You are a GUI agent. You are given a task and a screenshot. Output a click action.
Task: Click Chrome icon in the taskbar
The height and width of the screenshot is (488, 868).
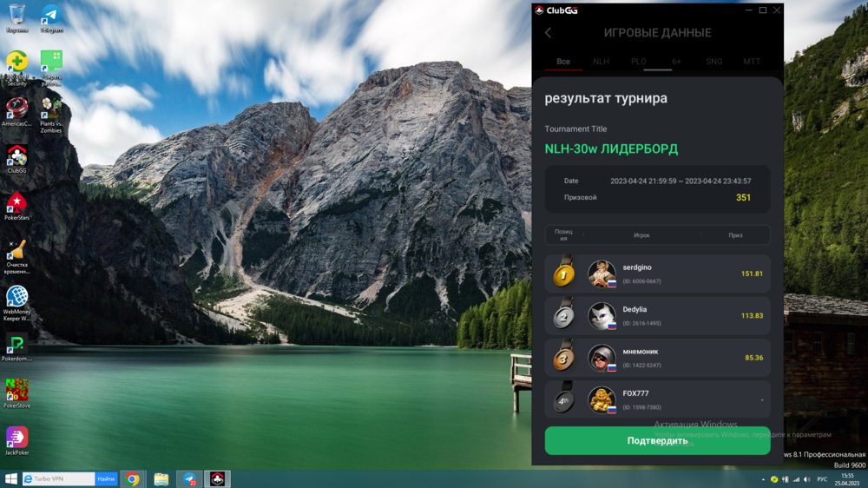pos(133,478)
